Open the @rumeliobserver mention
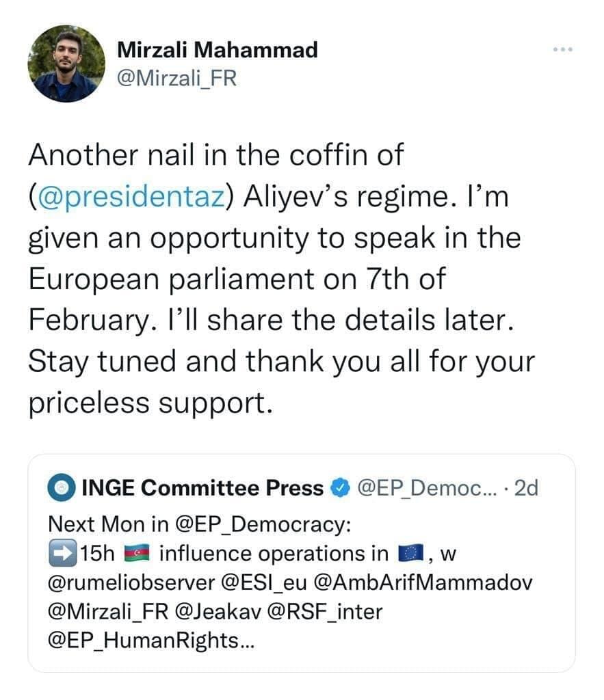Screen dimensions: 604x700 pos(131,582)
